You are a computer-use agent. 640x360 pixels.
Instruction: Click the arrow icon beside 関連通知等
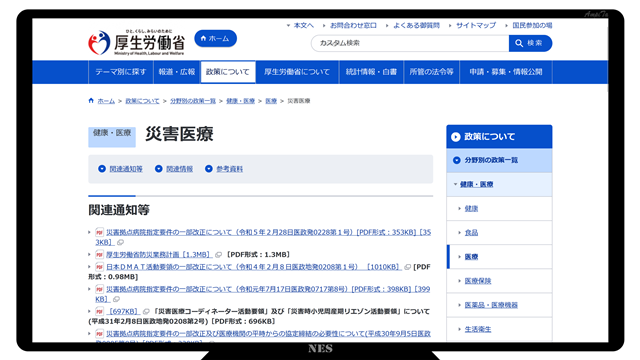102,169
